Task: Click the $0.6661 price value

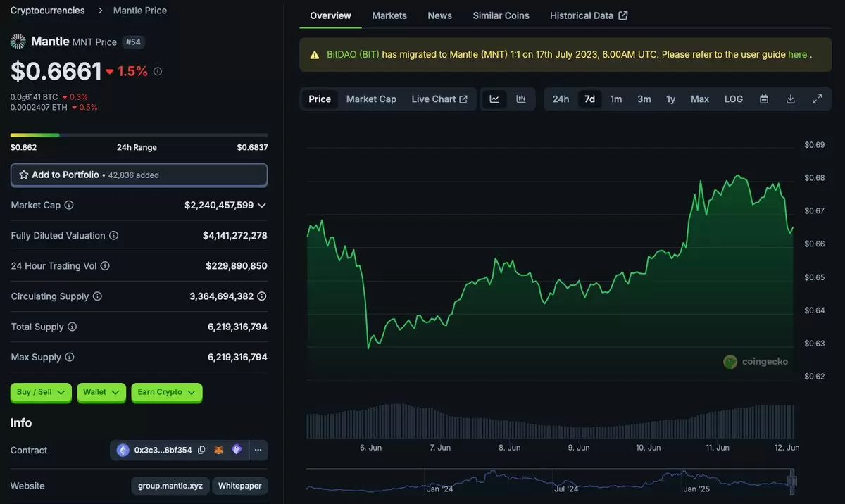Action: tap(56, 71)
